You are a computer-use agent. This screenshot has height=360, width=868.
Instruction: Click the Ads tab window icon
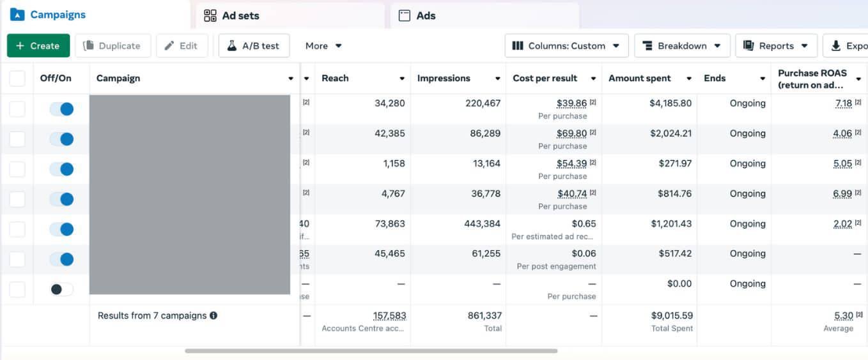click(404, 16)
